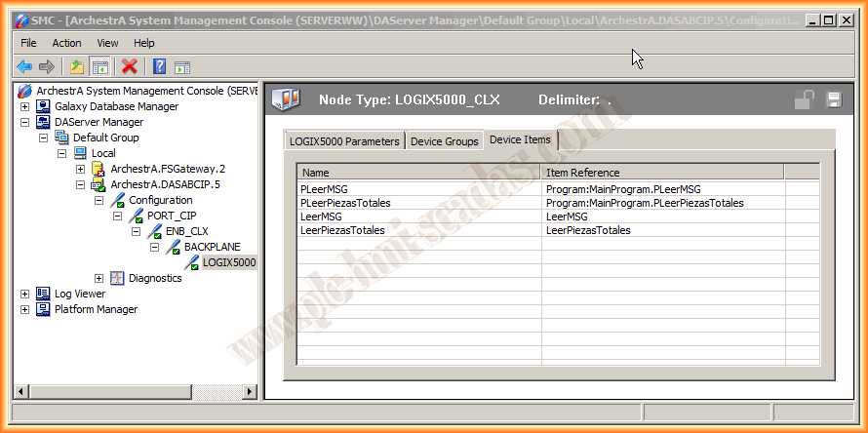Click the padlock icon in header
This screenshot has height=433, width=868.
pyautogui.click(x=805, y=99)
